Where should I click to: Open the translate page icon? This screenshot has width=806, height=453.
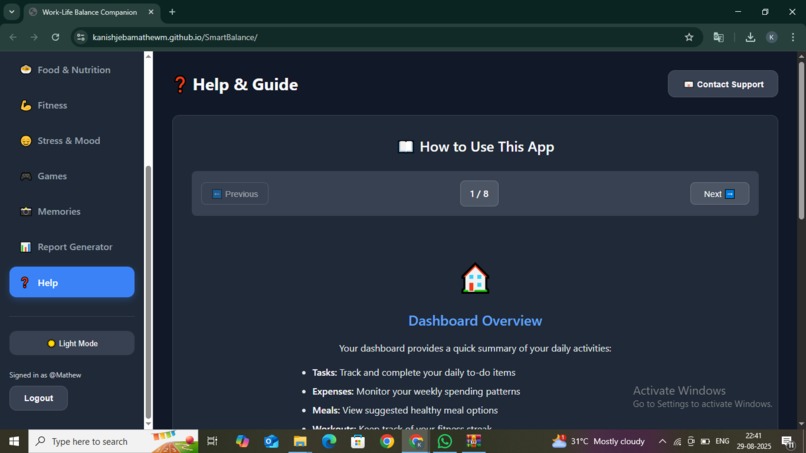(719, 37)
